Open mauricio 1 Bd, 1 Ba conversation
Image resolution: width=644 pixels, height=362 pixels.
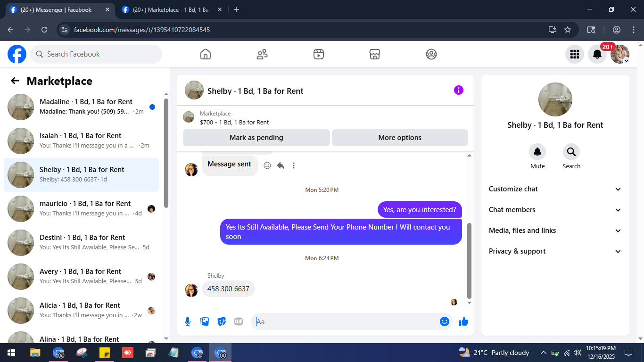pos(81,209)
